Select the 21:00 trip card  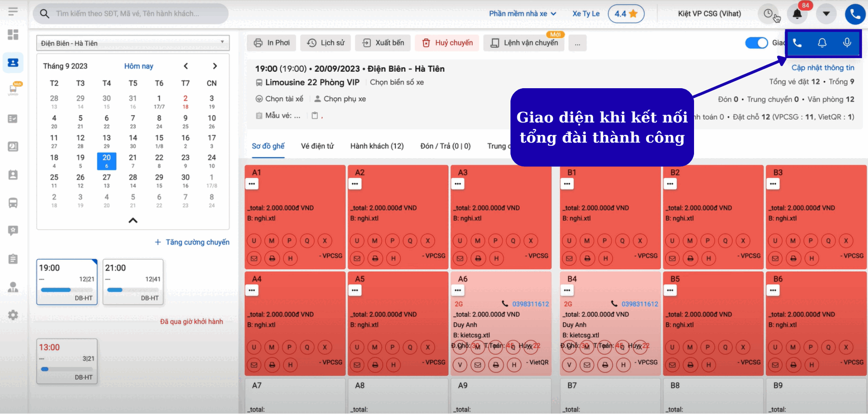point(132,282)
